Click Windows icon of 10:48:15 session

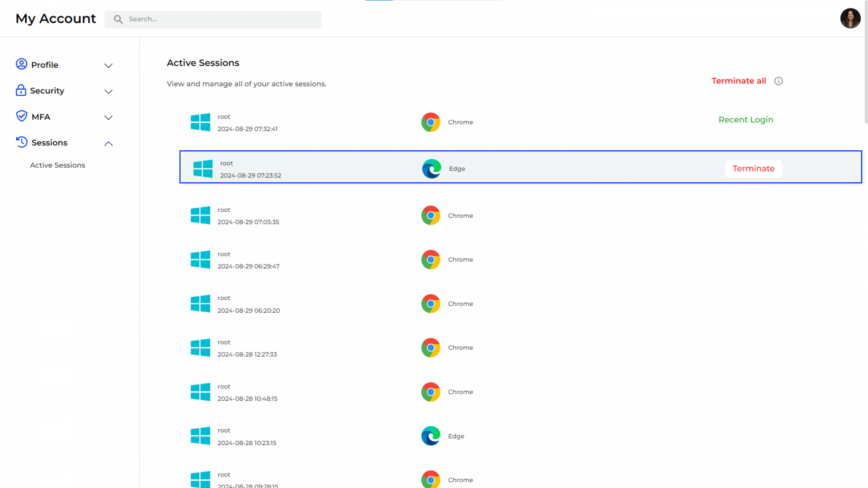[x=200, y=392]
